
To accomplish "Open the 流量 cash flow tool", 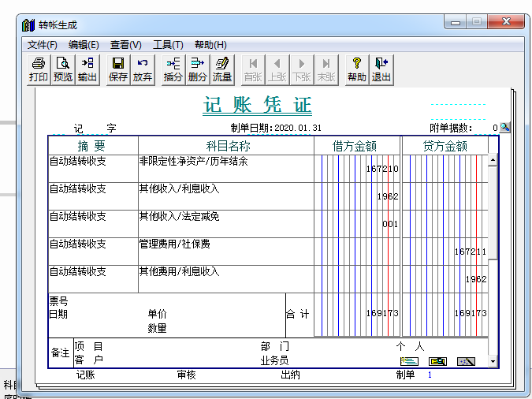I will click(222, 69).
